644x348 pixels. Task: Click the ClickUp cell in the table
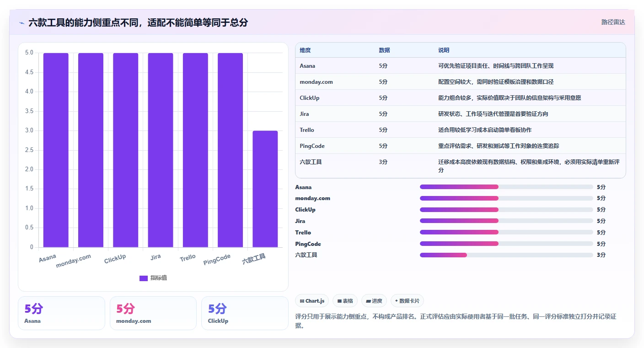pos(310,98)
